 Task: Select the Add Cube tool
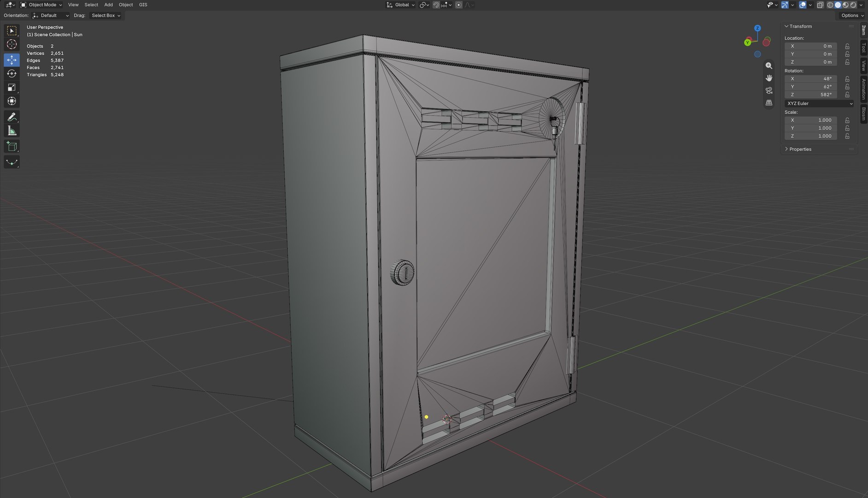click(x=12, y=147)
